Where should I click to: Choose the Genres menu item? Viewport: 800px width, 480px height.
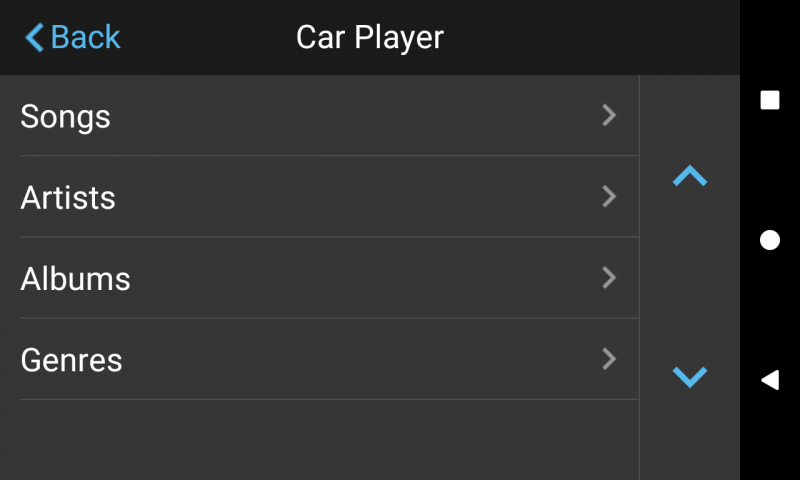coord(72,360)
